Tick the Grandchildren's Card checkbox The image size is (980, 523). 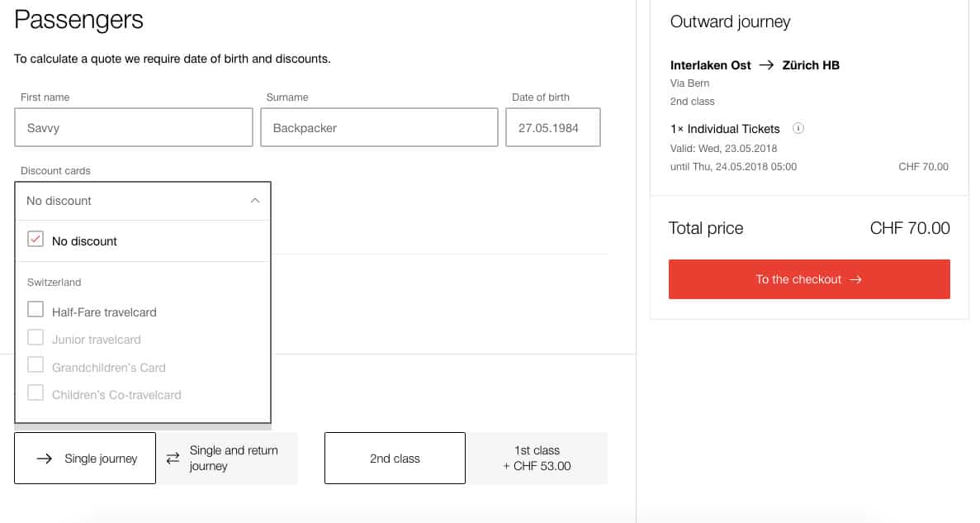pos(36,366)
